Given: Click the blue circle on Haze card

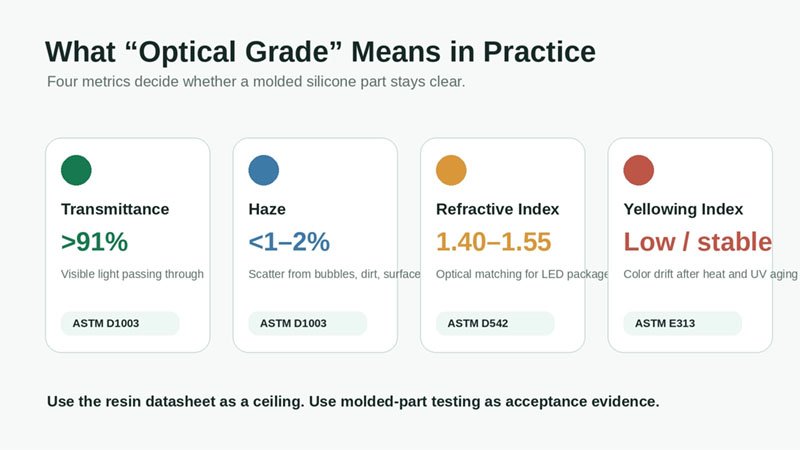Looking at the screenshot, I should pyautogui.click(x=264, y=170).
